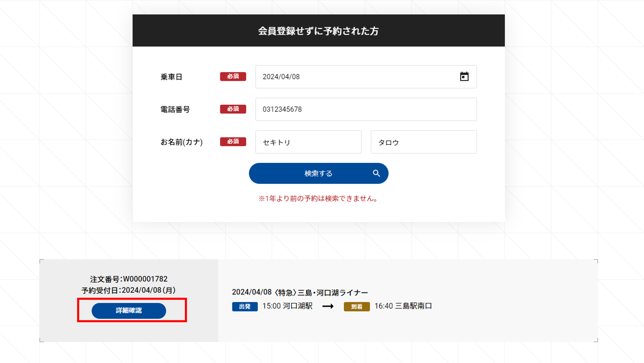Open reservation details with 詳細確認
Image resolution: width=644 pixels, height=363 pixels.
129,310
